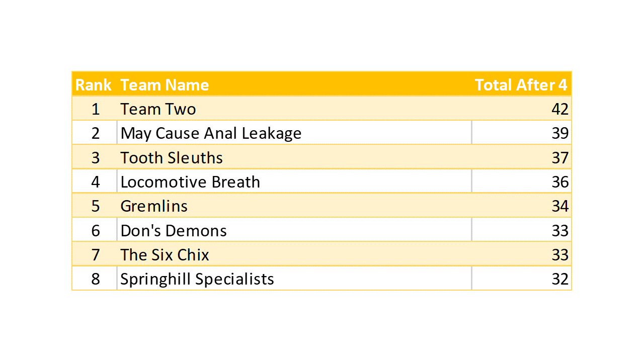Image resolution: width=644 pixels, height=362 pixels.
Task: Click the Total After 4 header
Action: [521, 85]
